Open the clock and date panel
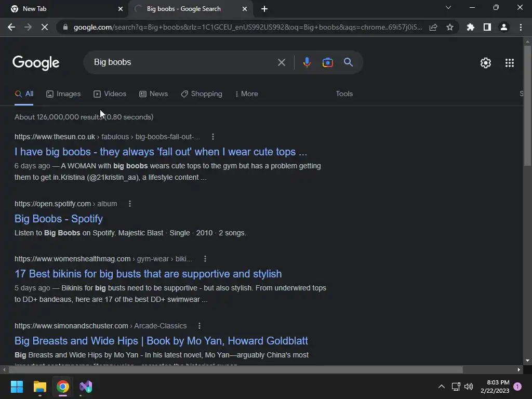This screenshot has width=532, height=399. [x=495, y=387]
